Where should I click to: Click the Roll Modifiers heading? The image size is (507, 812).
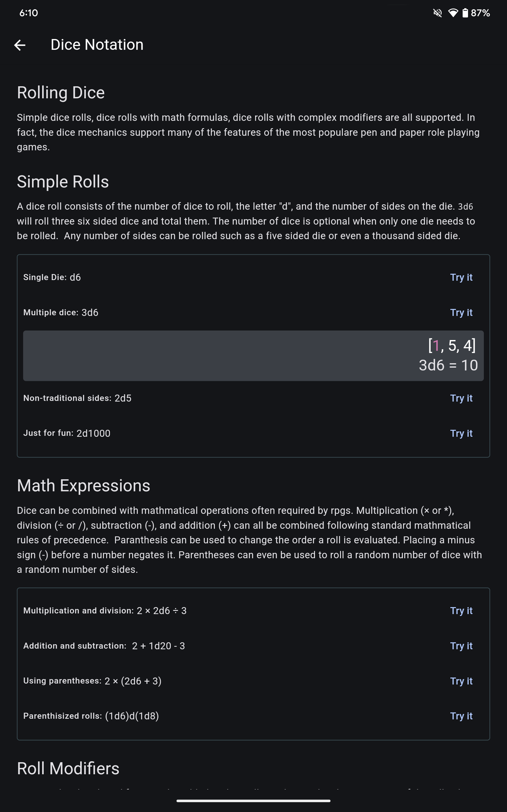pos(68,768)
